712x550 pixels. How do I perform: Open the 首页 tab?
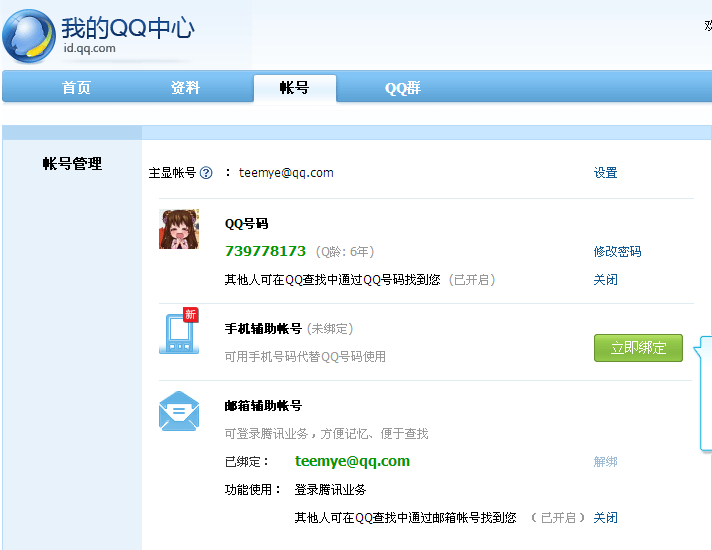pyautogui.click(x=76, y=88)
